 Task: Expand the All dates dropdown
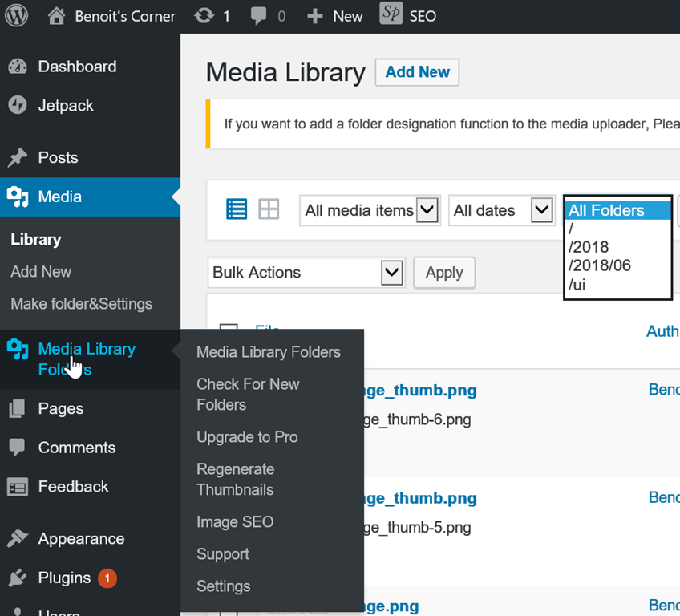click(501, 210)
